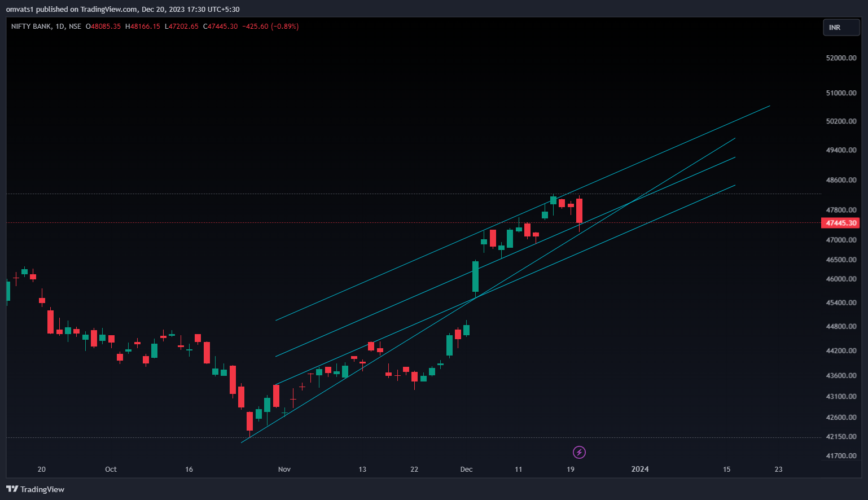The height and width of the screenshot is (500, 868).
Task: Click the 46000.00 price axis label
Action: tap(841, 279)
